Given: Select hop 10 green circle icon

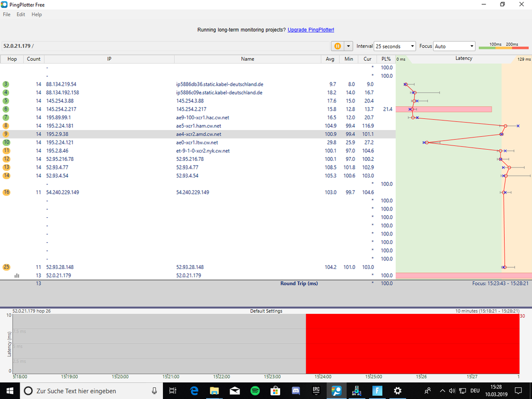Looking at the screenshot, I should (x=6, y=142).
